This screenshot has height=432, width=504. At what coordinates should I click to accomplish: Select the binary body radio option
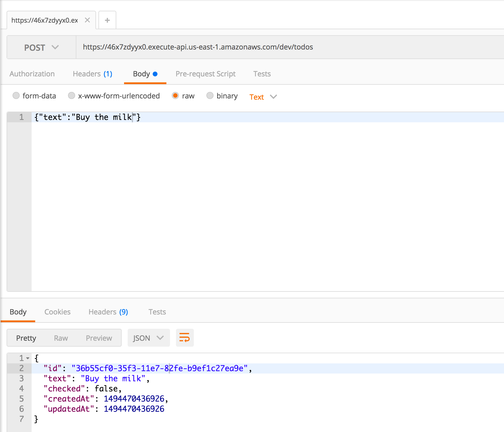[210, 95]
